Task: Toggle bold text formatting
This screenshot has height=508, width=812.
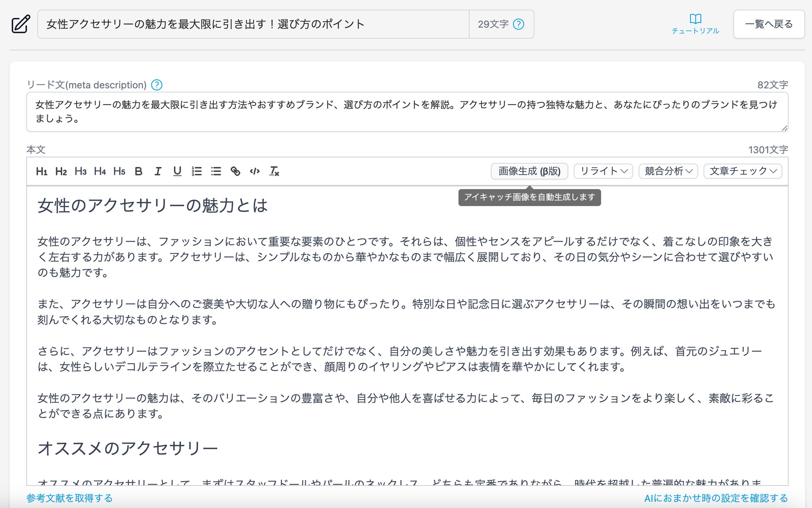Action: click(139, 171)
